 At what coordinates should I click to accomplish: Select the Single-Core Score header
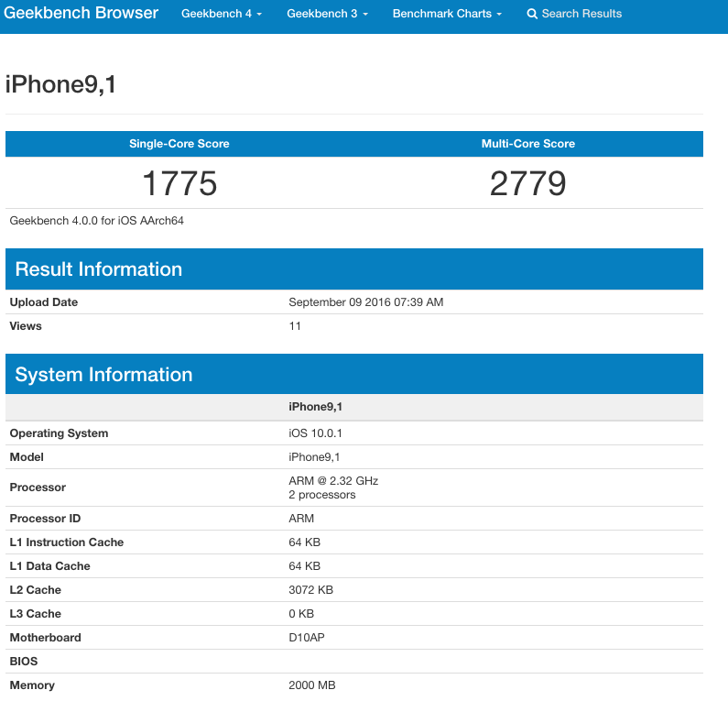[179, 144]
